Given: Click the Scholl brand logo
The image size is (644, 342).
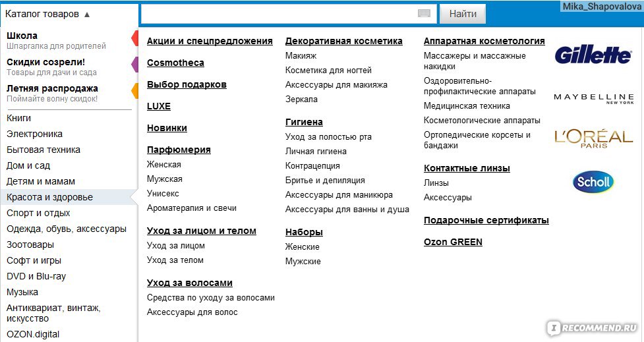Looking at the screenshot, I should [x=593, y=181].
